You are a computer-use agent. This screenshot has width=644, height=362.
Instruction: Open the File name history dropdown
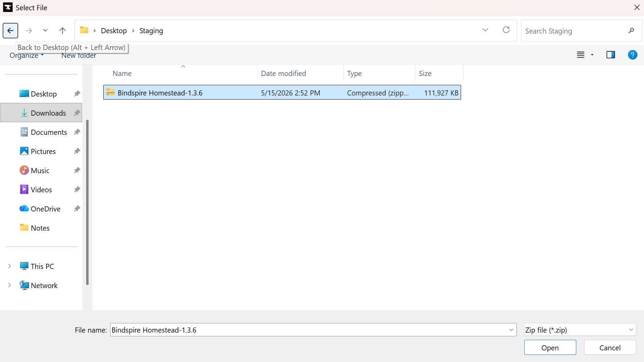tap(511, 330)
